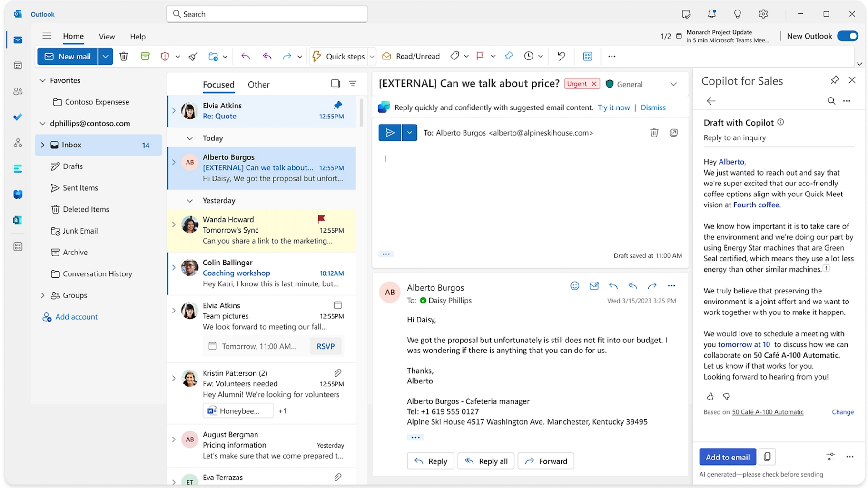The image size is (868, 488).
Task: Click into the Search box
Action: (267, 14)
